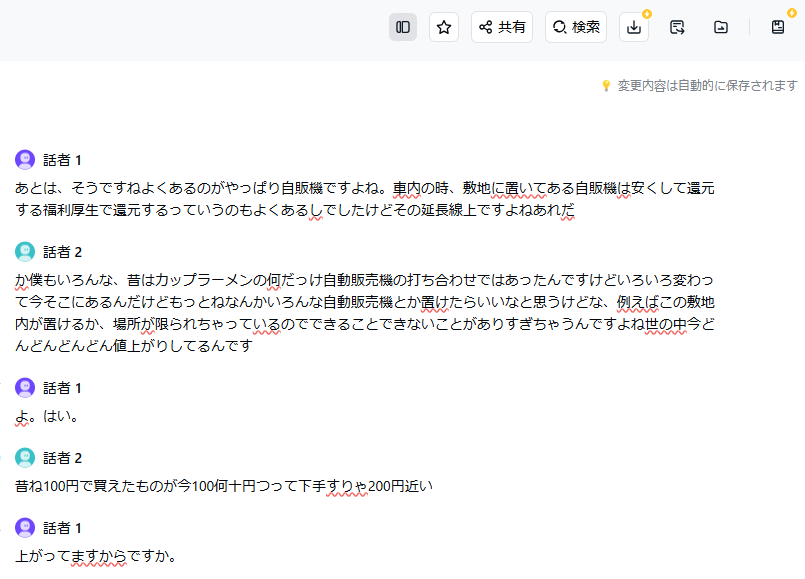Click the 変更内容は自動的に保存されます notice
The image size is (805, 579).
pyautogui.click(x=707, y=85)
